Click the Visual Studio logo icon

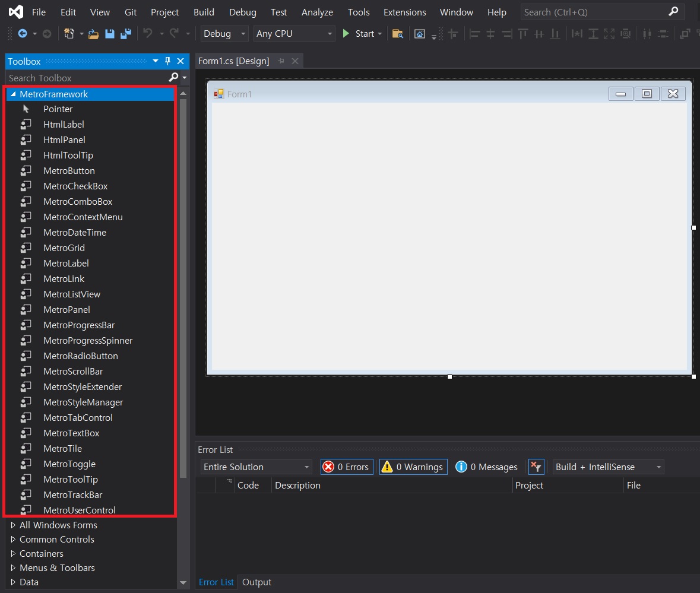(15, 12)
